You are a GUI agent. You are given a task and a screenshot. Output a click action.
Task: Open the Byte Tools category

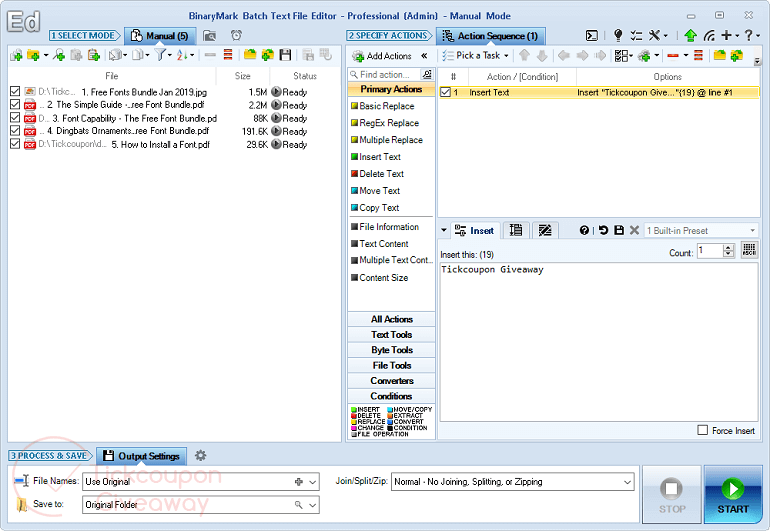click(x=391, y=350)
